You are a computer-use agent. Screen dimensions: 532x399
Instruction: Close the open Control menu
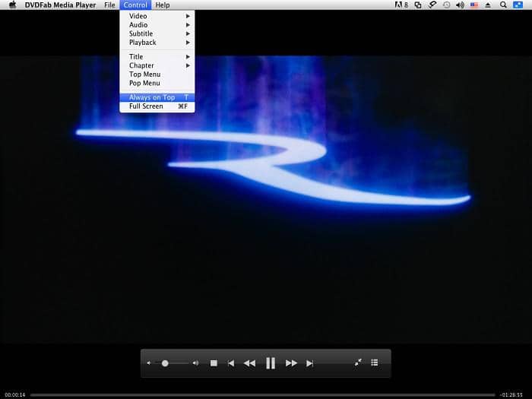[135, 5]
